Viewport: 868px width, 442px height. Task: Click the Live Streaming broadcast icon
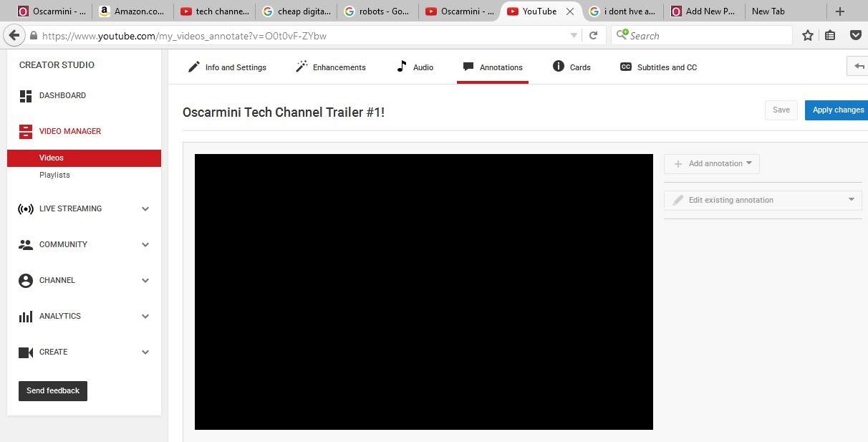[26, 209]
